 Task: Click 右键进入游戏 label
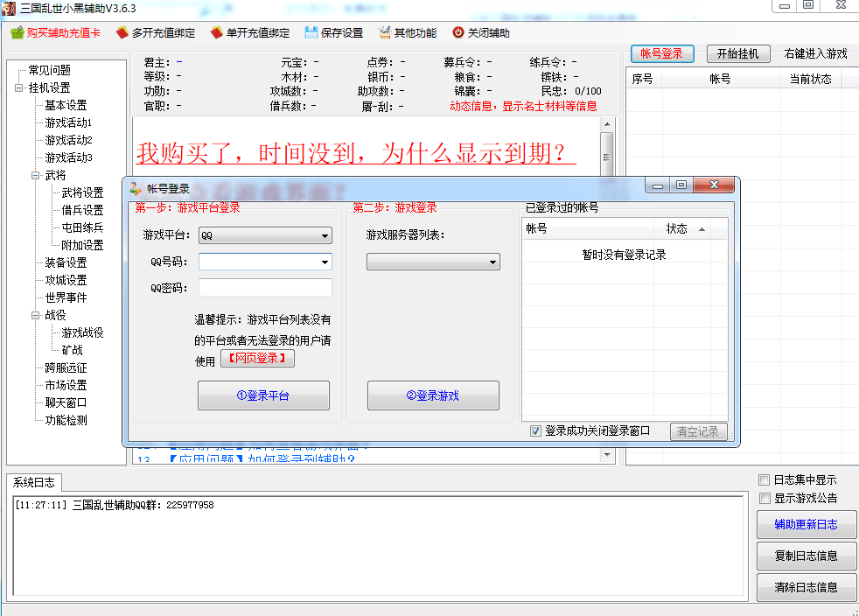pyautogui.click(x=815, y=53)
